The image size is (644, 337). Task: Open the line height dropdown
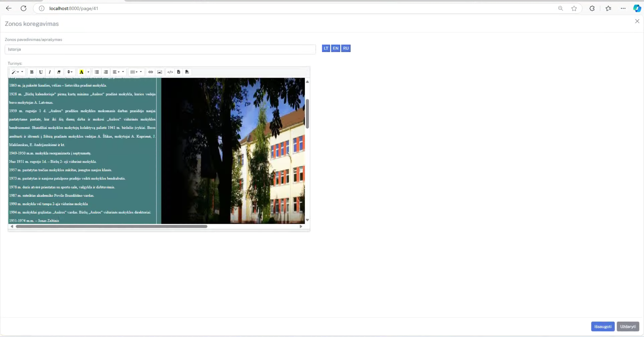click(70, 72)
